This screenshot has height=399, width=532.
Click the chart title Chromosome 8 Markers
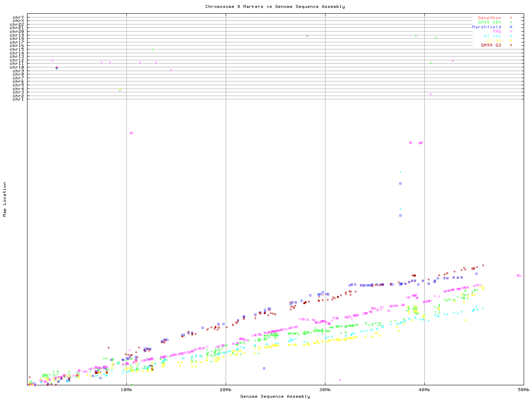pos(275,7)
